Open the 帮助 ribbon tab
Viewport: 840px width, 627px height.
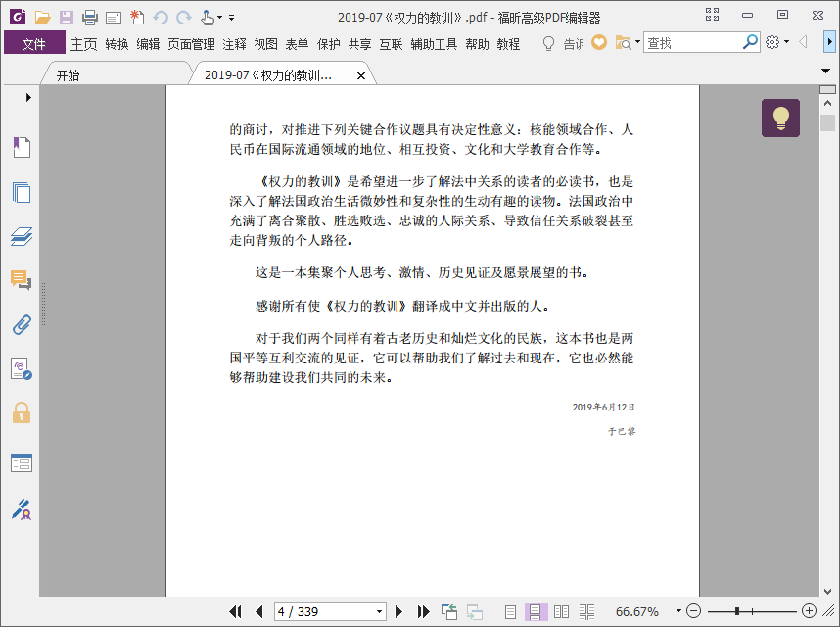(478, 44)
